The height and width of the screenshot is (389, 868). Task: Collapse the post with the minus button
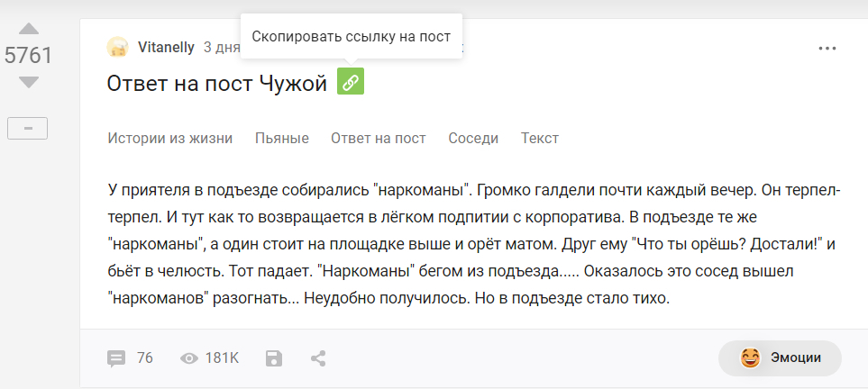tap(27, 129)
